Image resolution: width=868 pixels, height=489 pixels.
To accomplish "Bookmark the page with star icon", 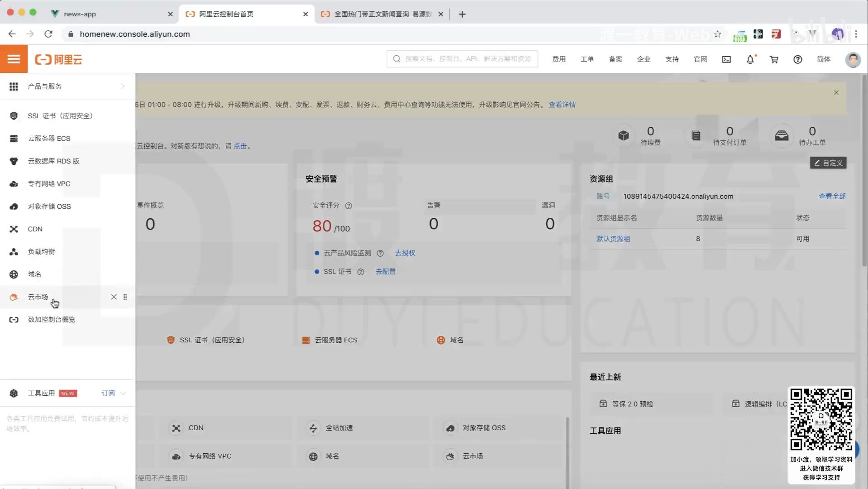I will pos(717,34).
